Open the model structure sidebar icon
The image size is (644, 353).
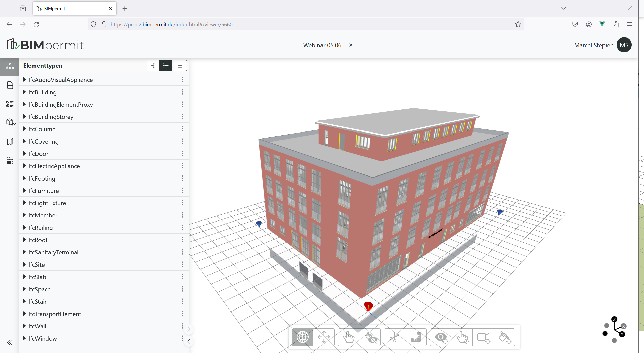coord(10,66)
